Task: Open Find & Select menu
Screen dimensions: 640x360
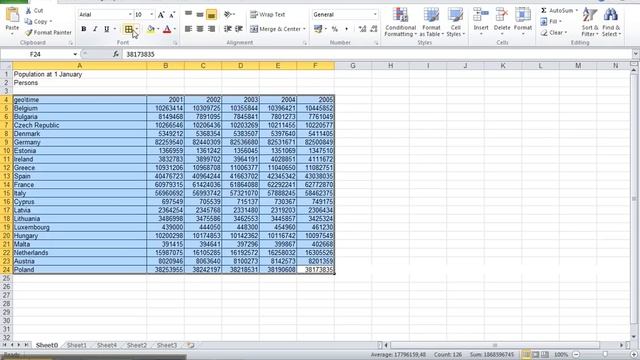Action: (x=611, y=22)
